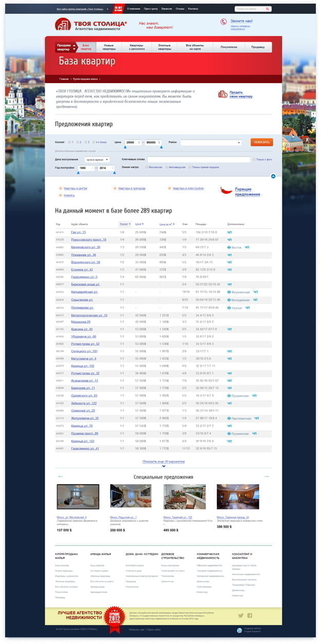Open the Продажа квартир section switcher
This screenshot has width=321, height=644.
67,47
